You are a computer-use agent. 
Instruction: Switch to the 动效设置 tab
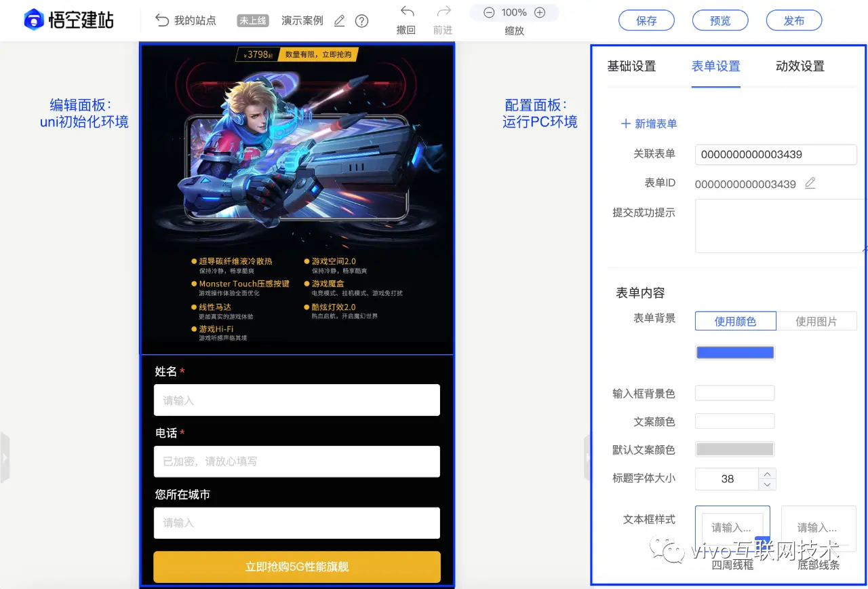tap(800, 66)
